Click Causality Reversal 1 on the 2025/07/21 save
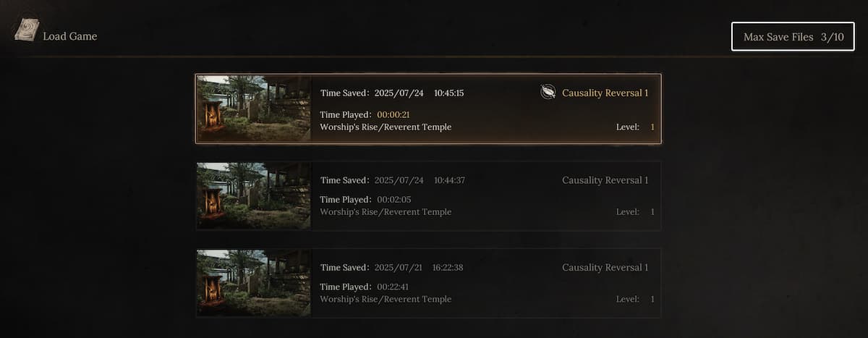Screen dimensions: 868x338 605,267
